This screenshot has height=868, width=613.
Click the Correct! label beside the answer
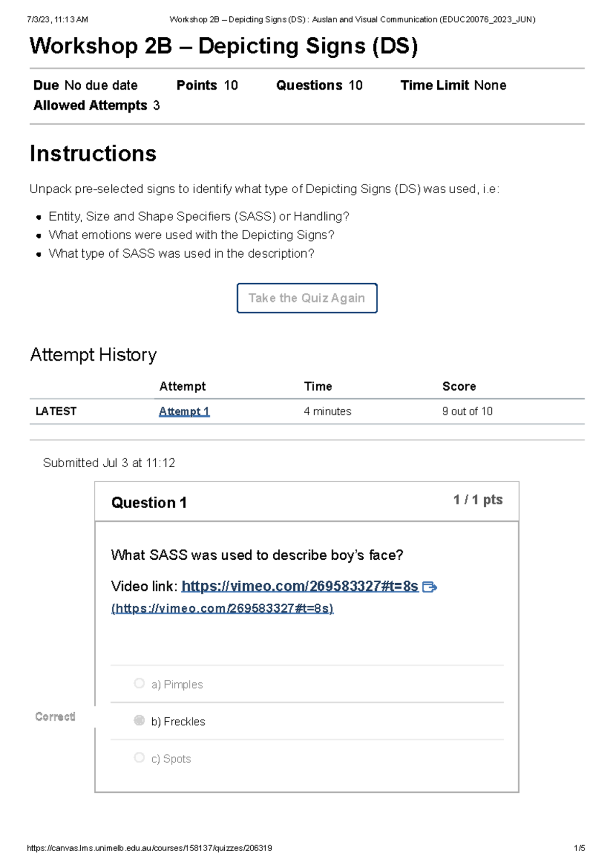pyautogui.click(x=55, y=717)
